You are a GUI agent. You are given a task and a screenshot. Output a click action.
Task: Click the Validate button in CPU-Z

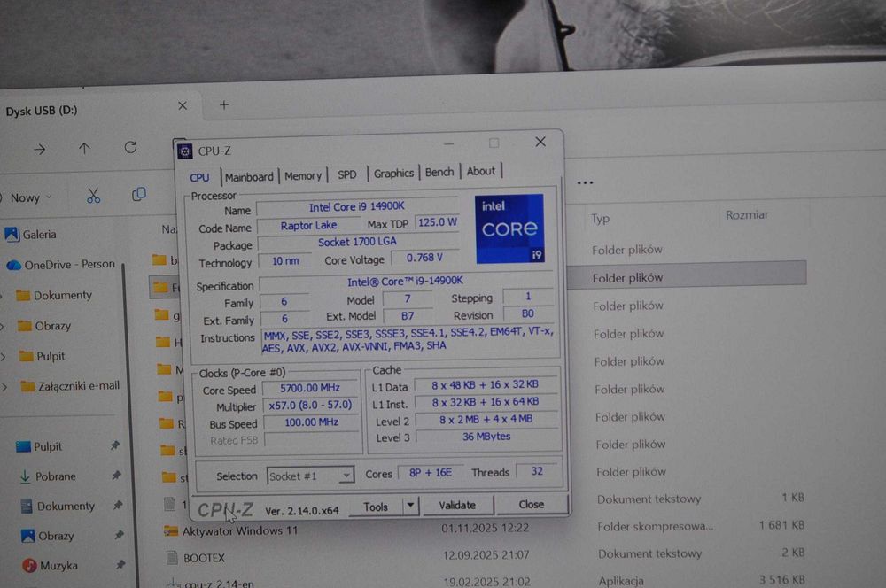[x=457, y=505]
